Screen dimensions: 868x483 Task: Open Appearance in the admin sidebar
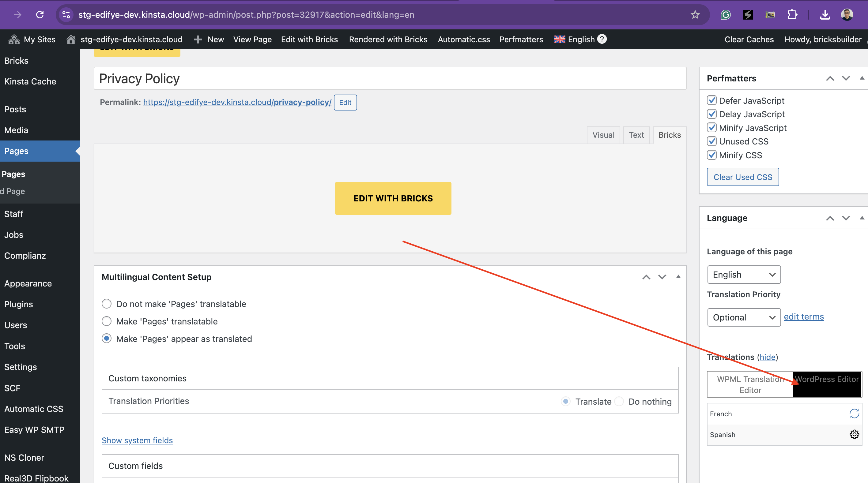click(x=28, y=283)
